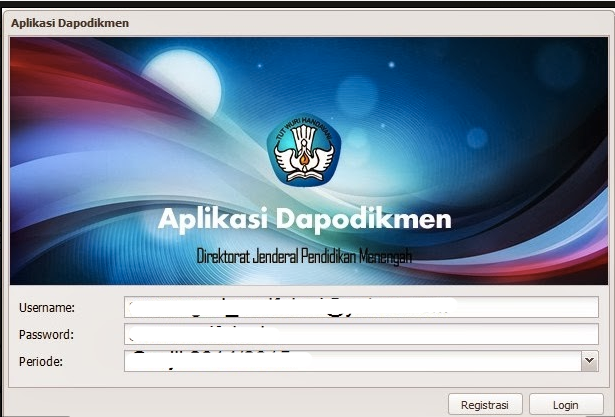
Task: Click the window title 'Aplikasi Dapodikmen'
Action: click(70, 23)
